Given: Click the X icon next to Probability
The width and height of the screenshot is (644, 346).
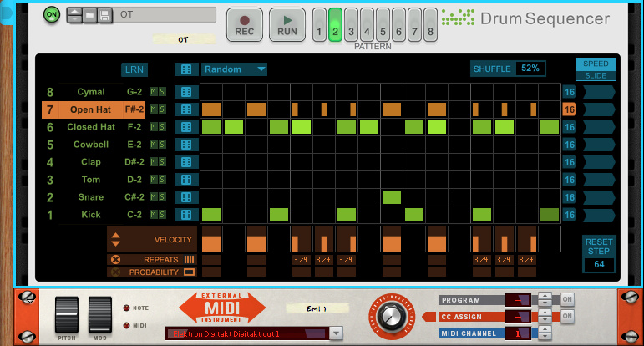Looking at the screenshot, I should [115, 272].
